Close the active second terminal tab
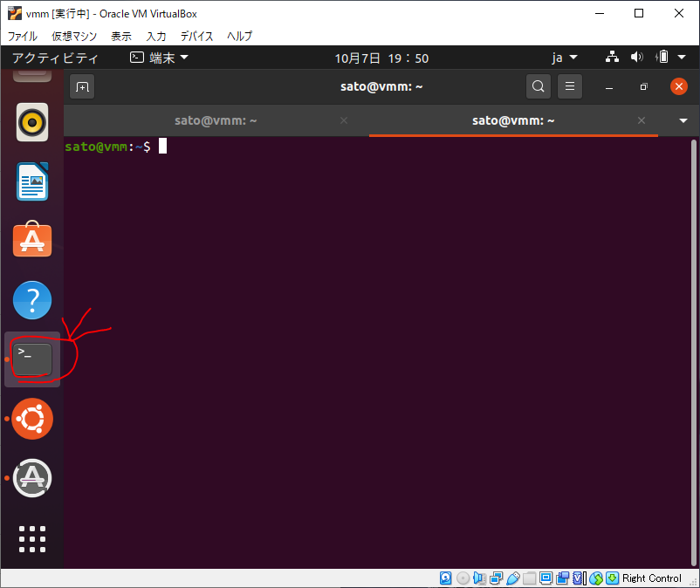Screen dimensions: 700x588 [x=642, y=120]
